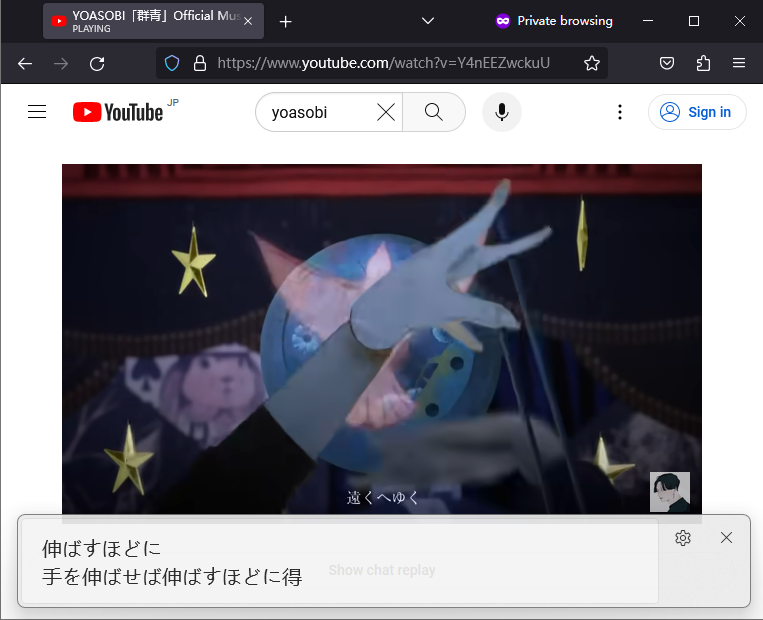Reload the YouTube page

click(x=97, y=64)
